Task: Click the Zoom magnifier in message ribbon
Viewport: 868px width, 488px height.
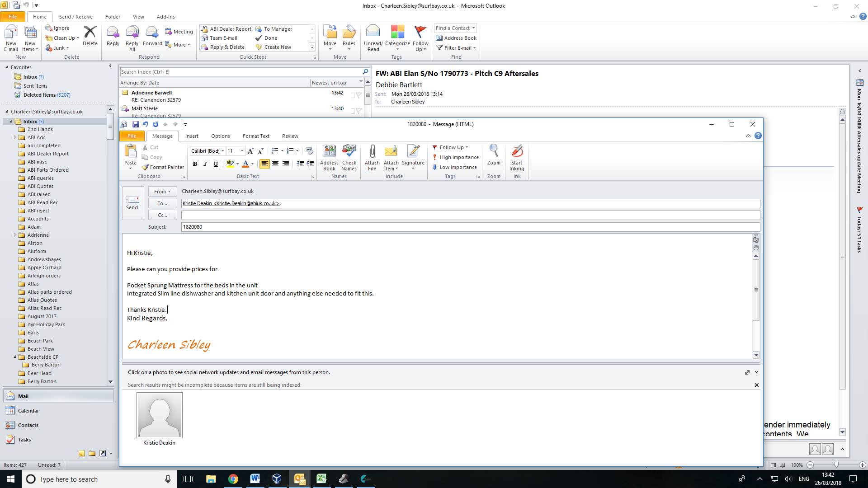Action: (494, 155)
